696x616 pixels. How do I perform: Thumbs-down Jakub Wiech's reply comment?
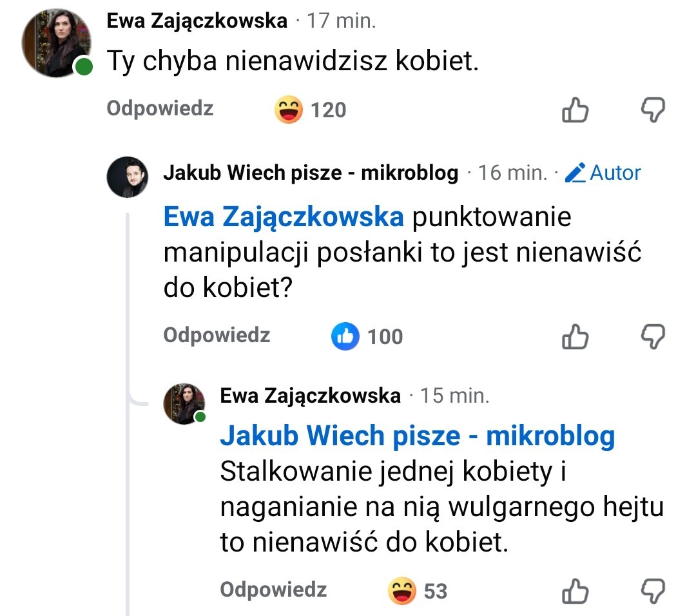[x=652, y=336]
